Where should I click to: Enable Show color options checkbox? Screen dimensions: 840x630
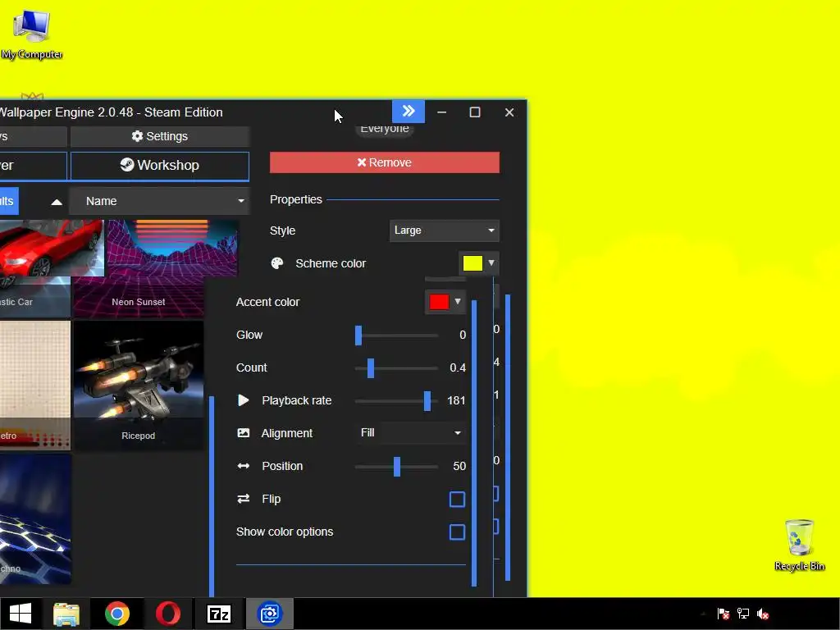tap(457, 532)
